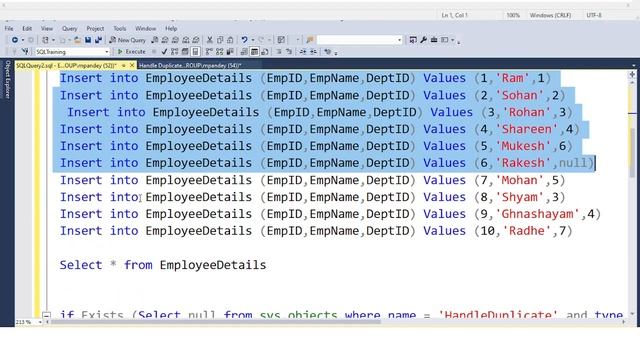Open Properties window via wrench icon
This screenshot has height=360, width=640.
423,40
